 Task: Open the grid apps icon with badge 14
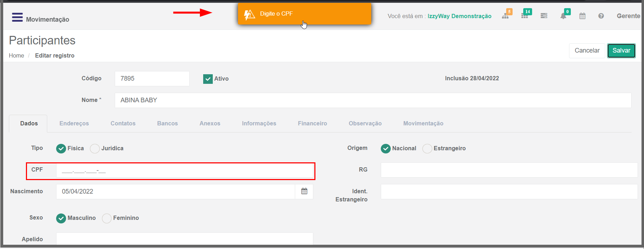[x=525, y=16]
